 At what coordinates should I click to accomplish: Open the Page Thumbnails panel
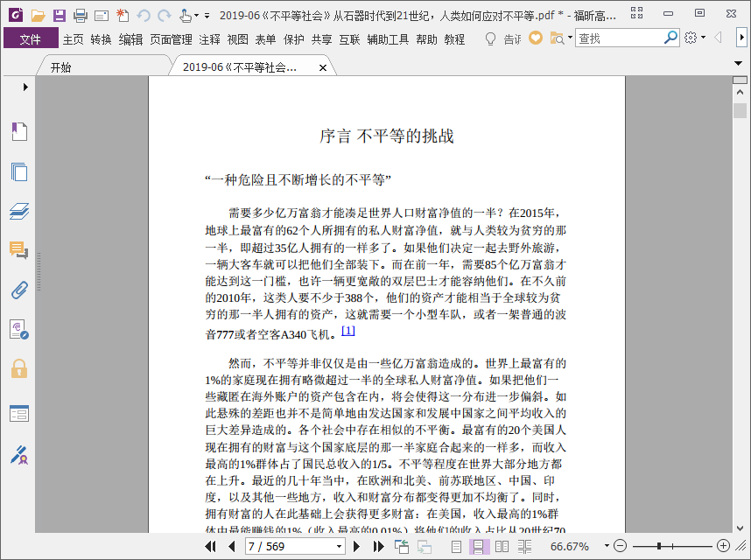tap(19, 171)
